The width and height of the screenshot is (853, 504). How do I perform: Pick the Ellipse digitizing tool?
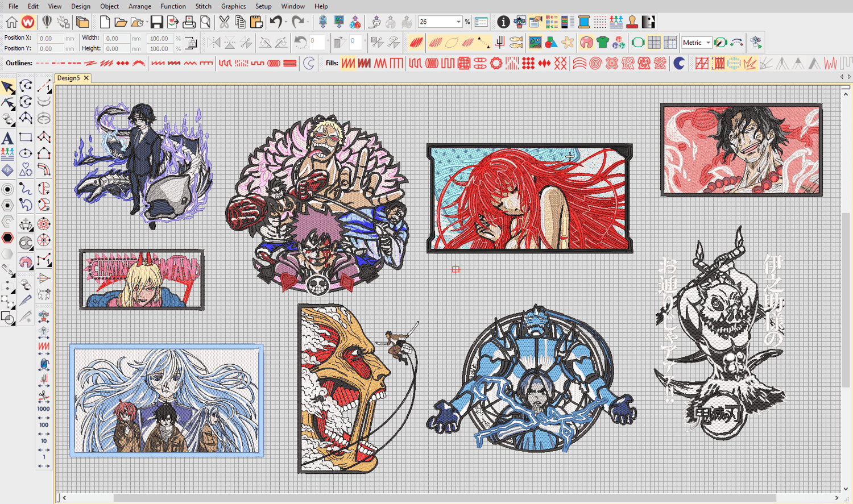coord(26,153)
